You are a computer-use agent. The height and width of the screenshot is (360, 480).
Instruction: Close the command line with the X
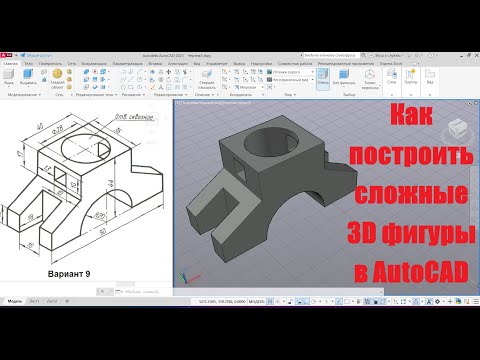click(102, 292)
